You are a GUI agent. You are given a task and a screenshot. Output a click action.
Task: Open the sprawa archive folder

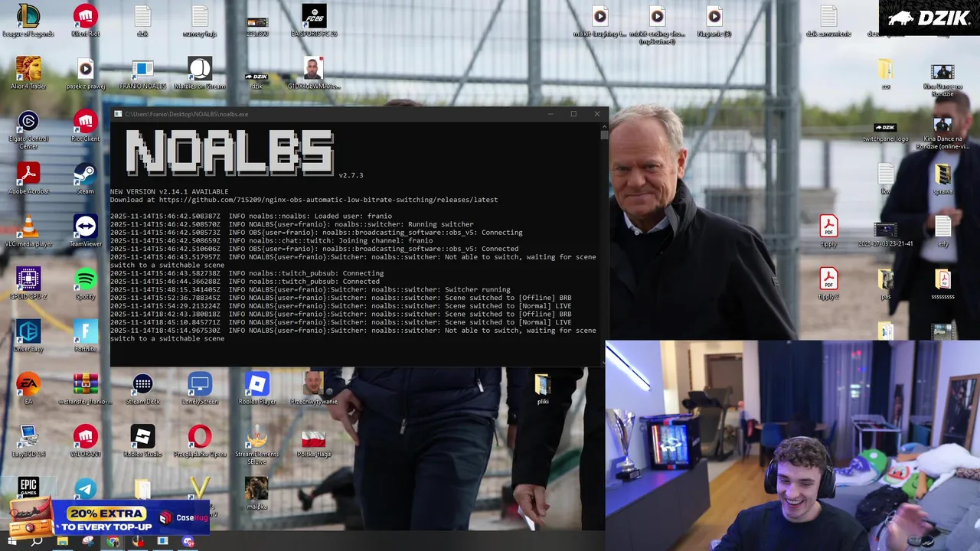[943, 178]
